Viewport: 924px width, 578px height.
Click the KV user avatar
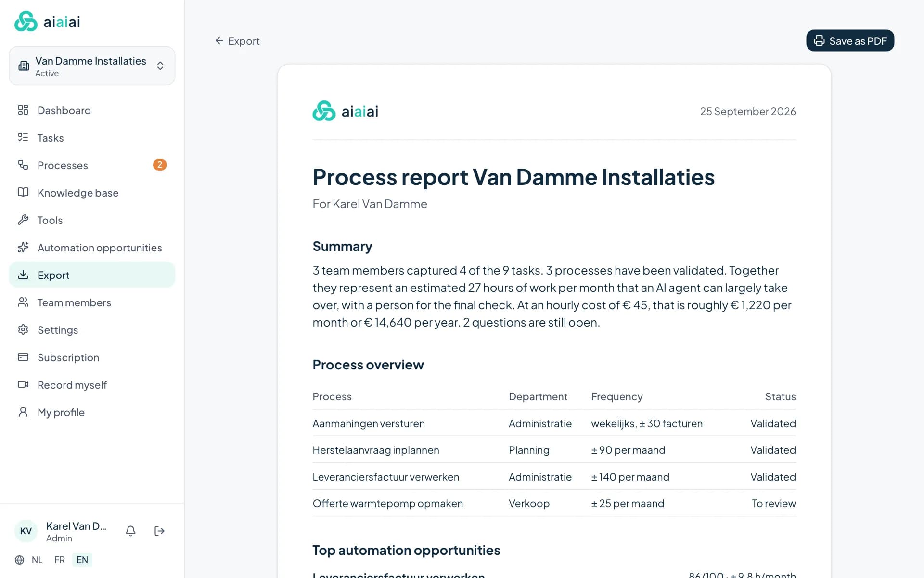[26, 531]
